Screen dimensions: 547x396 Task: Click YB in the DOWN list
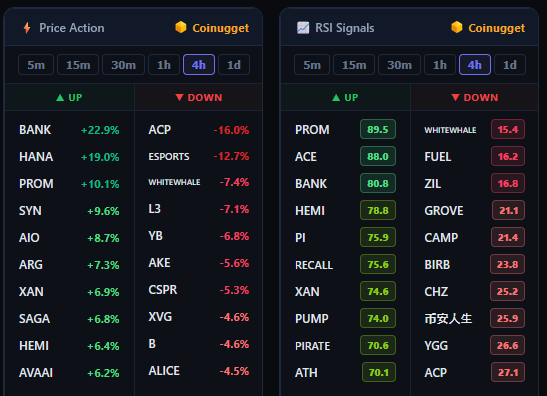[x=156, y=236]
